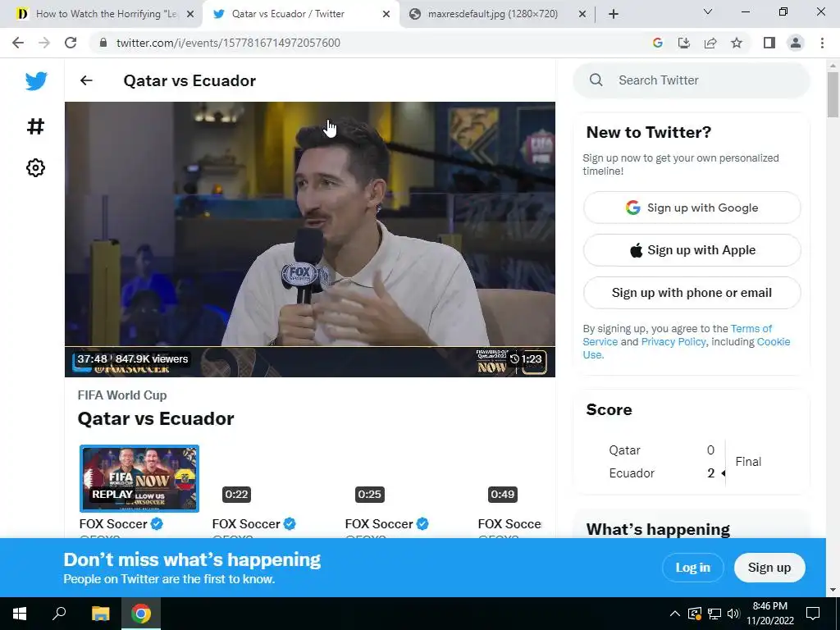This screenshot has height=630, width=840.
Task: Close the Qatar vs Ecuador tab
Action: (386, 14)
